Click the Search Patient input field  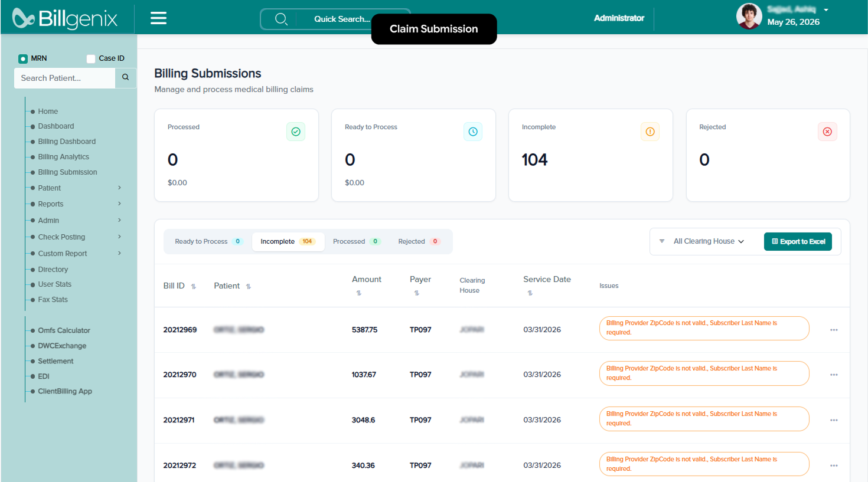[x=64, y=78]
